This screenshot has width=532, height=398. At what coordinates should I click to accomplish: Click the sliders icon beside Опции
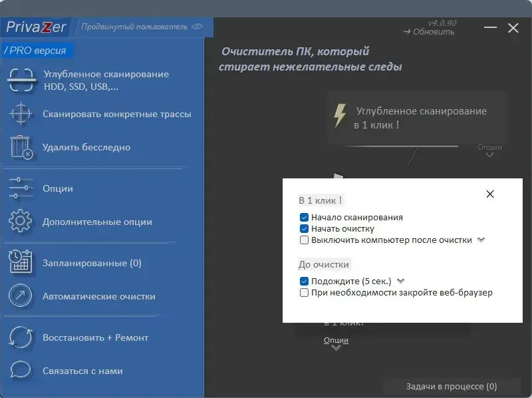[21, 188]
